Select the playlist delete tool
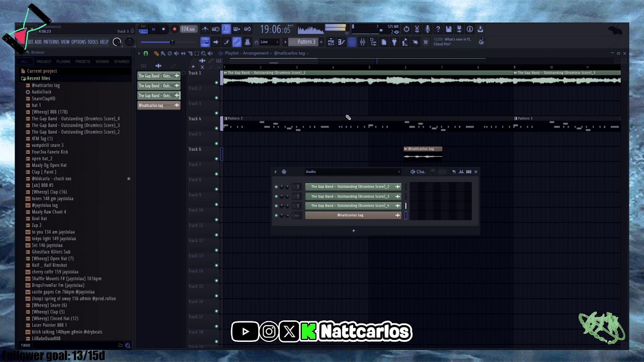 coord(170,53)
